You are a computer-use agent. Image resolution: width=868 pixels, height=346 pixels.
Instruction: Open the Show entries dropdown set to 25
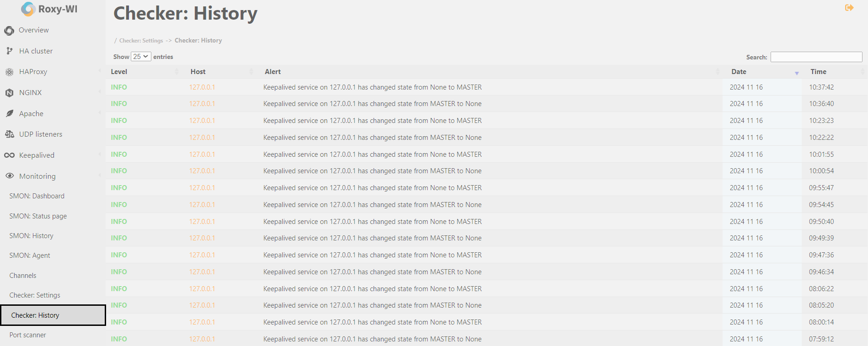click(x=141, y=57)
